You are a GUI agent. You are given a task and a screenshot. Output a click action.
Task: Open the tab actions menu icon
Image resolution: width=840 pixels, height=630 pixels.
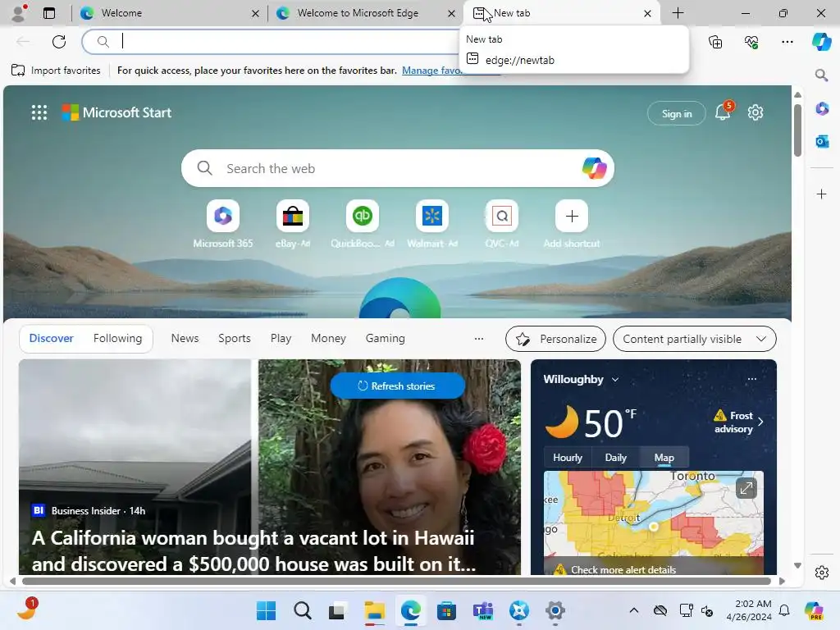[48, 13]
